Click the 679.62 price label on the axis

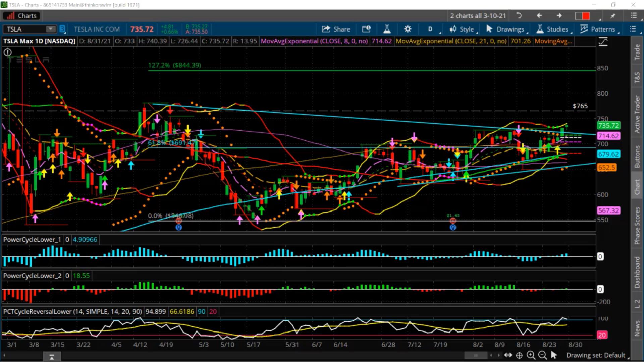608,154
